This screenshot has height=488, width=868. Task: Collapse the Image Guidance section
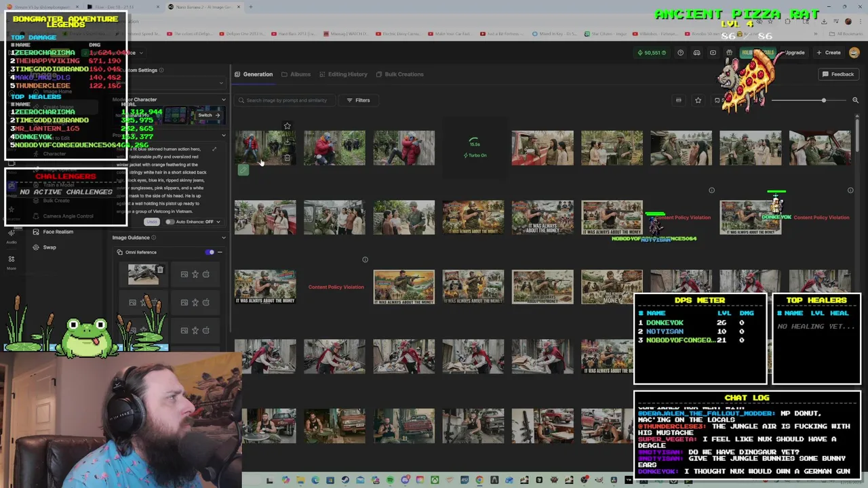(x=224, y=237)
